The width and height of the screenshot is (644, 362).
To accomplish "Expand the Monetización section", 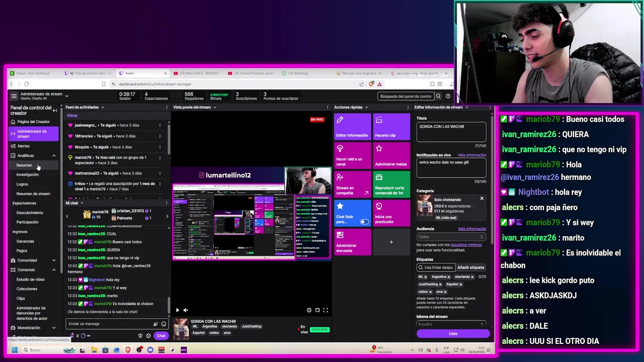I will (54, 328).
